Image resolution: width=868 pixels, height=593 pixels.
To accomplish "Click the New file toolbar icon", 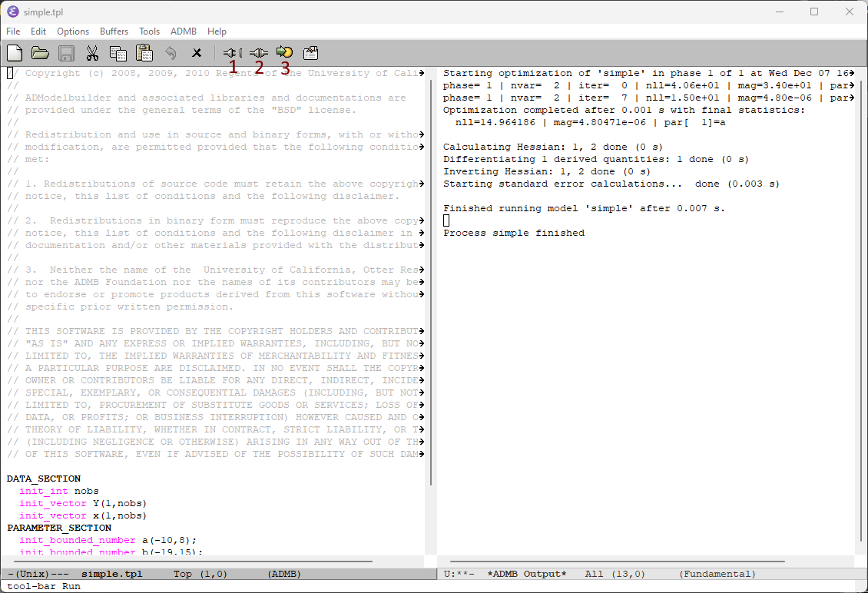I will click(x=15, y=53).
